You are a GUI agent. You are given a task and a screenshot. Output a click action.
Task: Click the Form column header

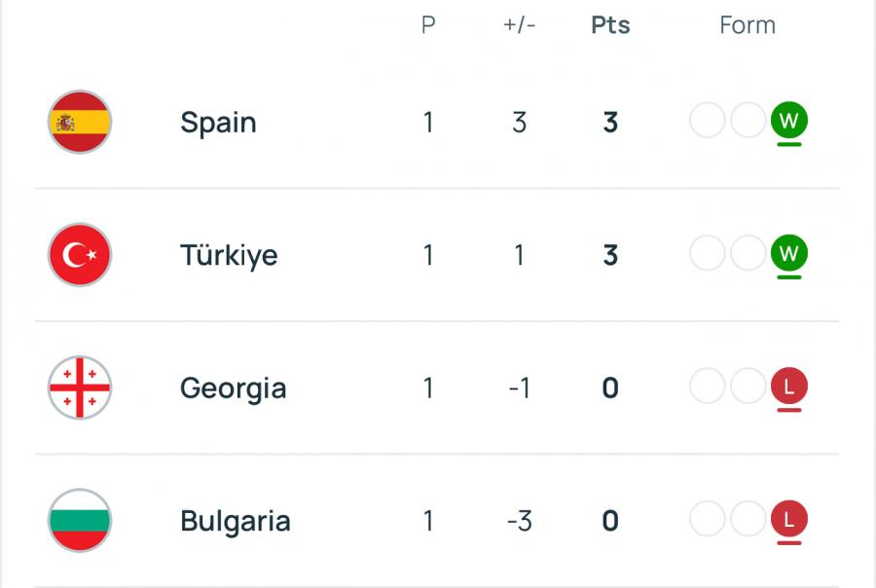click(x=748, y=25)
